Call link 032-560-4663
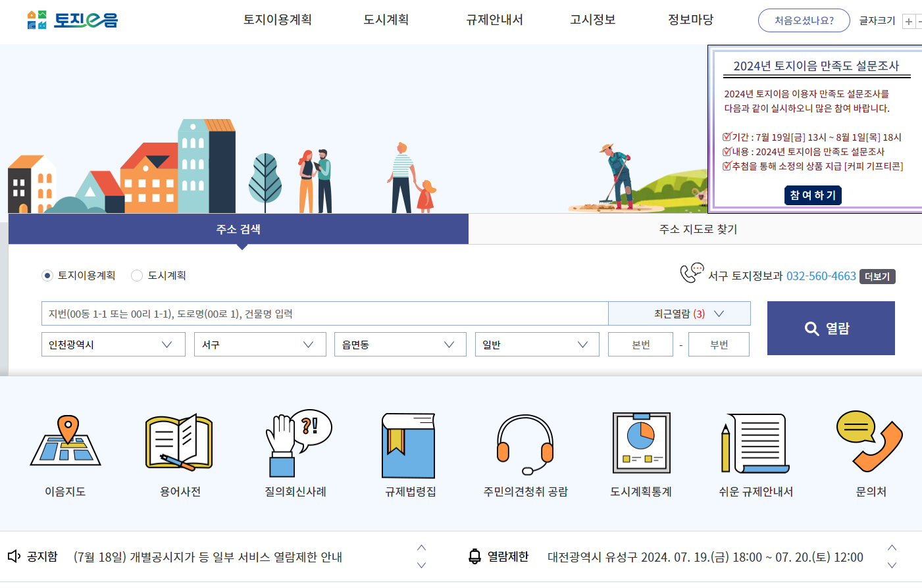Image resolution: width=922 pixels, height=588 pixels. click(821, 276)
